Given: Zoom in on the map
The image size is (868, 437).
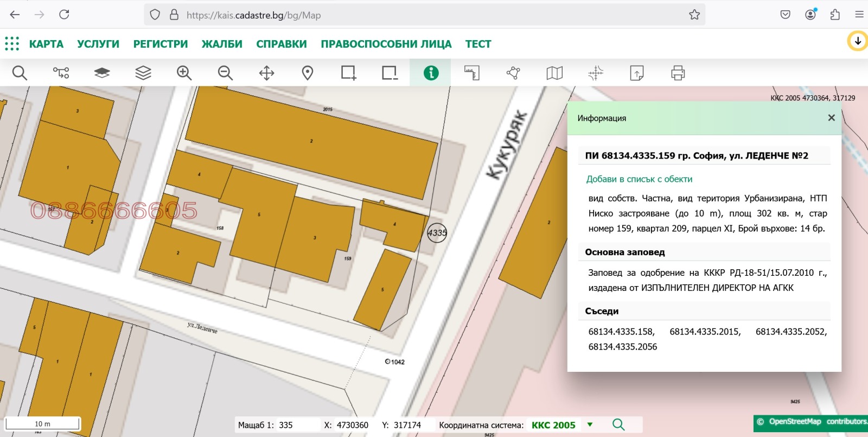Looking at the screenshot, I should [x=184, y=73].
